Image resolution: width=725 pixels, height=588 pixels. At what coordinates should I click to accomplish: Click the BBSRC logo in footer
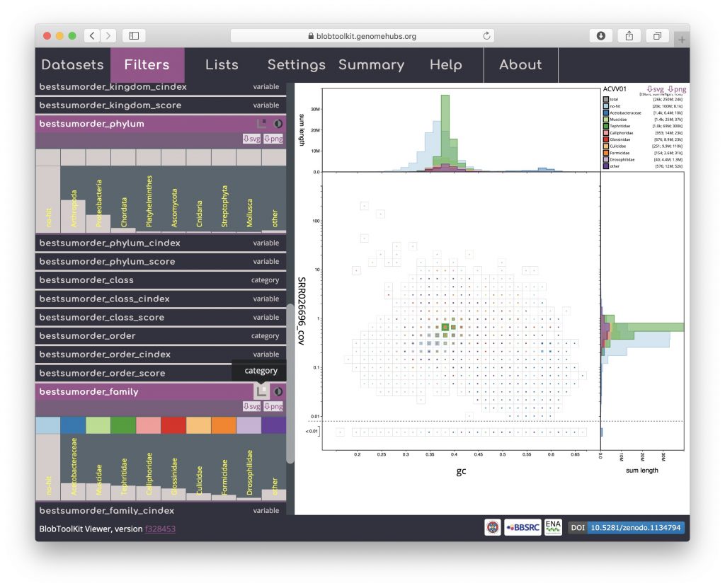click(x=523, y=528)
